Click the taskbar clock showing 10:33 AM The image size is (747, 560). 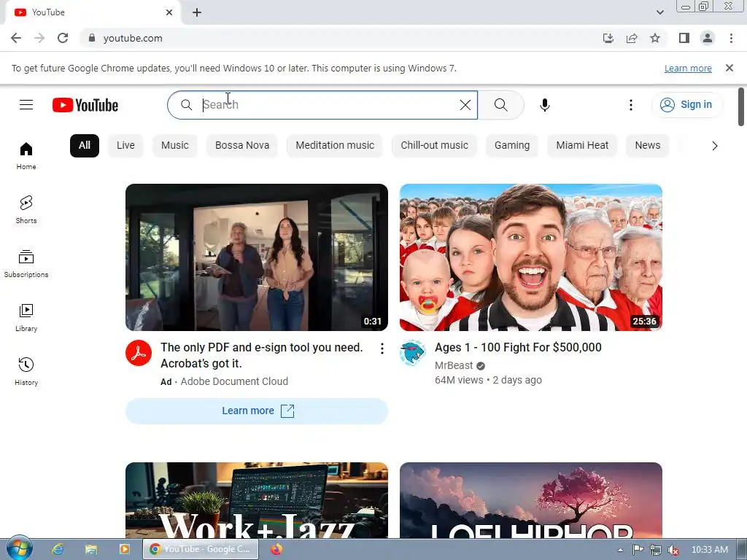tap(709, 550)
